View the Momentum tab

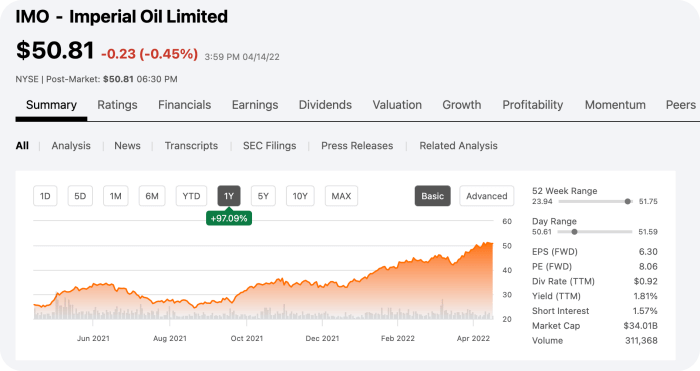click(615, 105)
